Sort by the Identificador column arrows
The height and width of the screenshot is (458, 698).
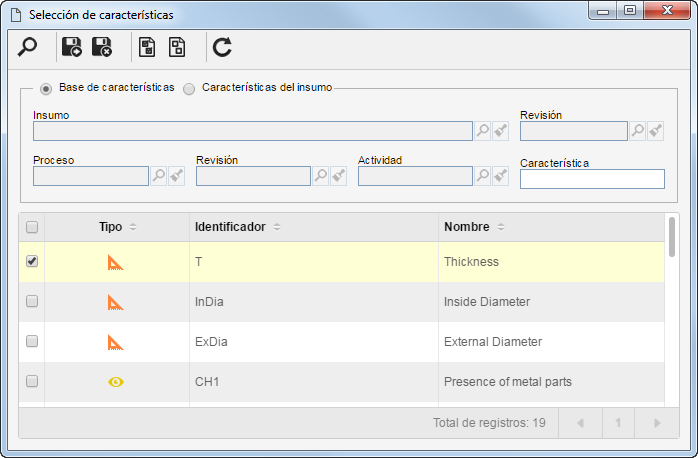tap(277, 227)
